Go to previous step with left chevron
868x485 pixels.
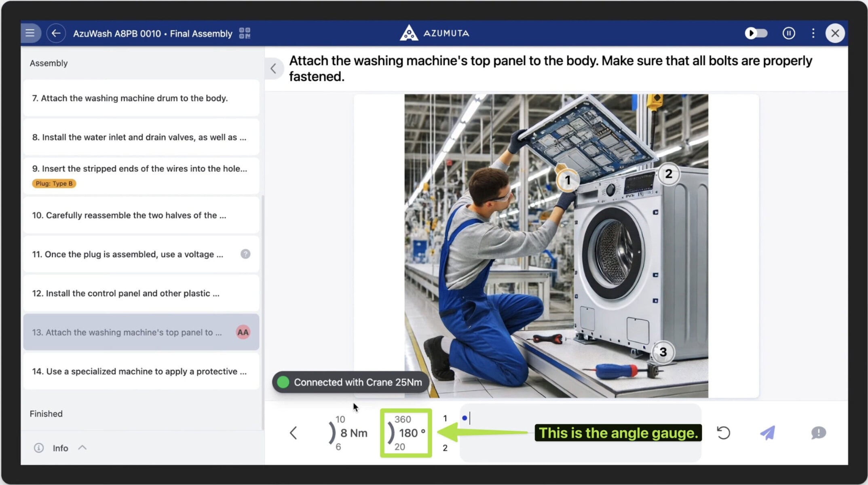pyautogui.click(x=294, y=433)
